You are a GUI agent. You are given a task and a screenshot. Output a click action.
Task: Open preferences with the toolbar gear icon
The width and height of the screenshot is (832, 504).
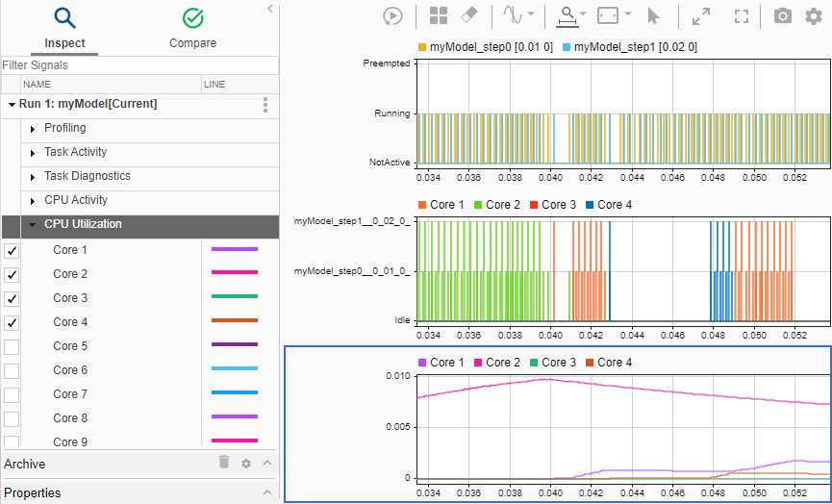[815, 15]
